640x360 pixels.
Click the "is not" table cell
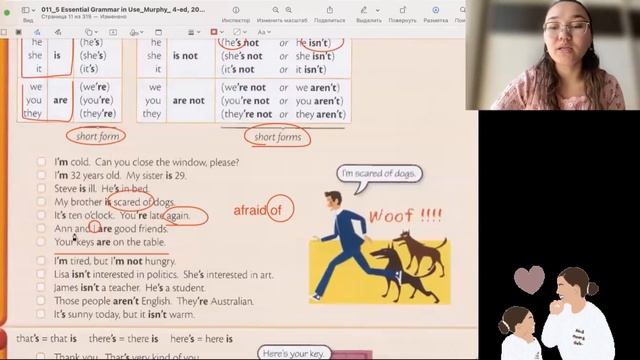185,56
